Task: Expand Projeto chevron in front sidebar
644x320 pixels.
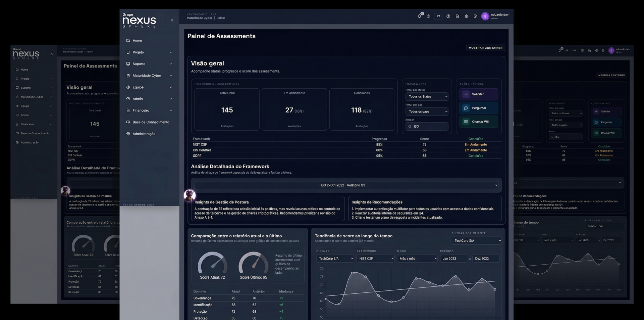Action: coord(171,52)
